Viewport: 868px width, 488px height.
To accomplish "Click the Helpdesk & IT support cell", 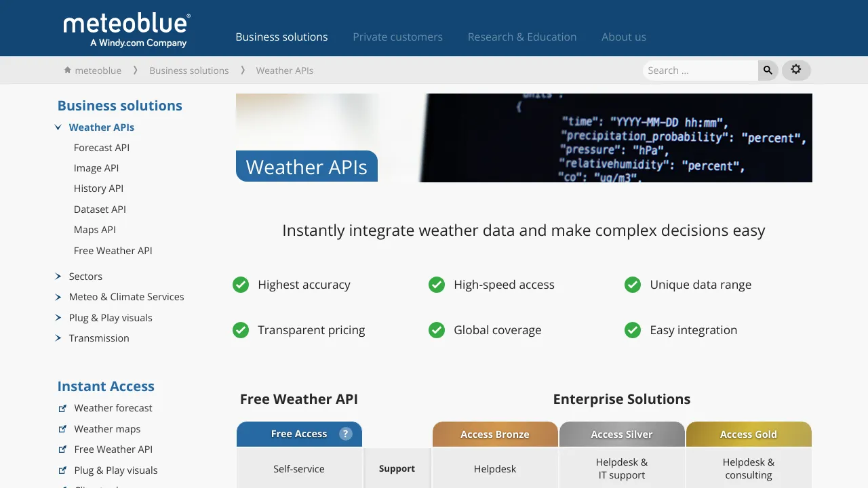I will [x=622, y=469].
